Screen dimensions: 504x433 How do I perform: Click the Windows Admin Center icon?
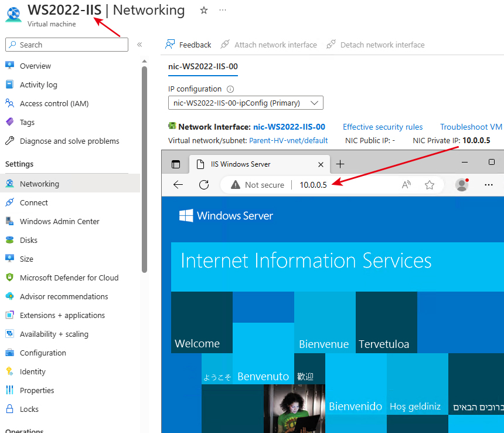(x=9, y=221)
